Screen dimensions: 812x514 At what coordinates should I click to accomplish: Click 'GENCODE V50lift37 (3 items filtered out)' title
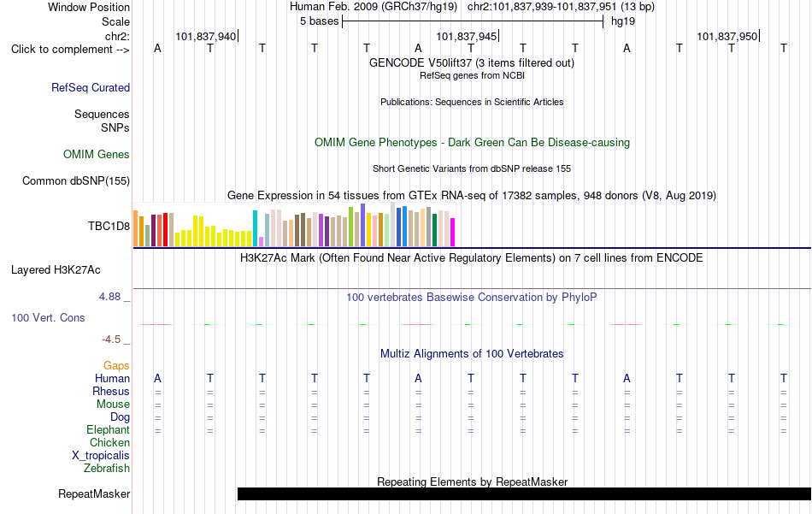(x=472, y=62)
